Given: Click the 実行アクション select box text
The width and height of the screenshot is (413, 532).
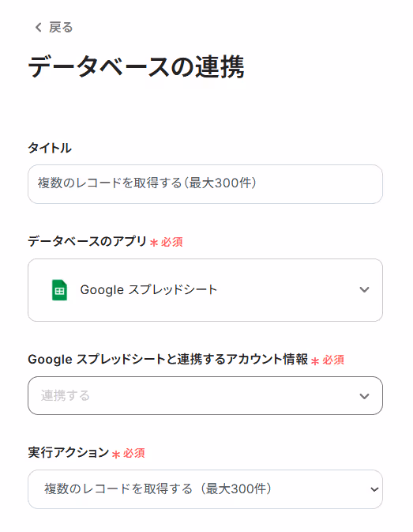Looking at the screenshot, I should pyautogui.click(x=158, y=489).
